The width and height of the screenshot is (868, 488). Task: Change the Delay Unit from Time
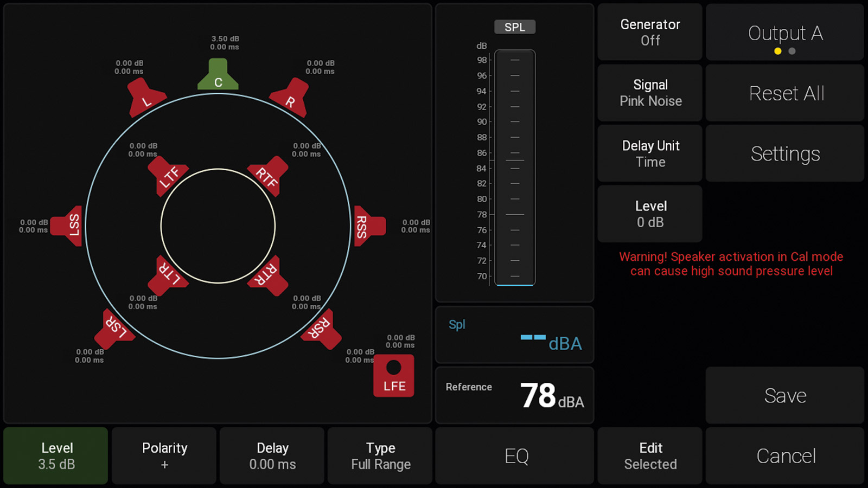click(650, 153)
